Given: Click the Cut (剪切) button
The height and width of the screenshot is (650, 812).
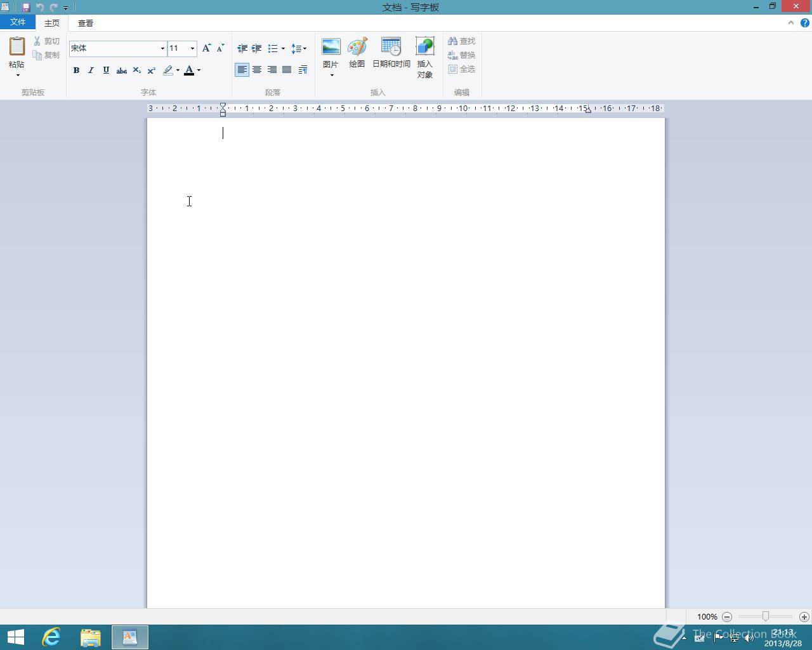Looking at the screenshot, I should tap(46, 41).
